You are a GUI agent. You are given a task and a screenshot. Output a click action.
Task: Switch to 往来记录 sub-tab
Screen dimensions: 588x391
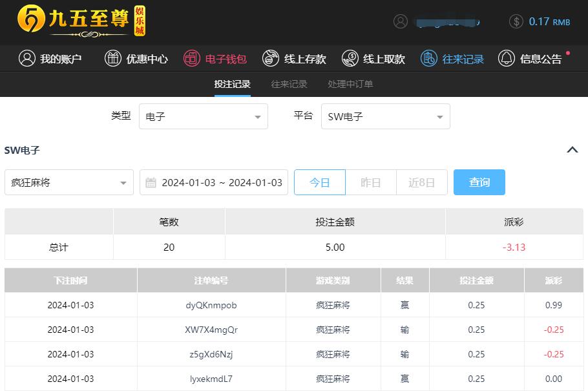pos(289,84)
